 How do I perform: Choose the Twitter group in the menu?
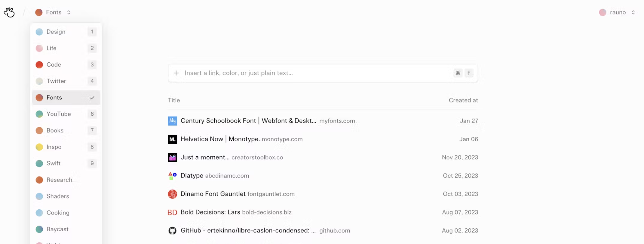point(56,81)
